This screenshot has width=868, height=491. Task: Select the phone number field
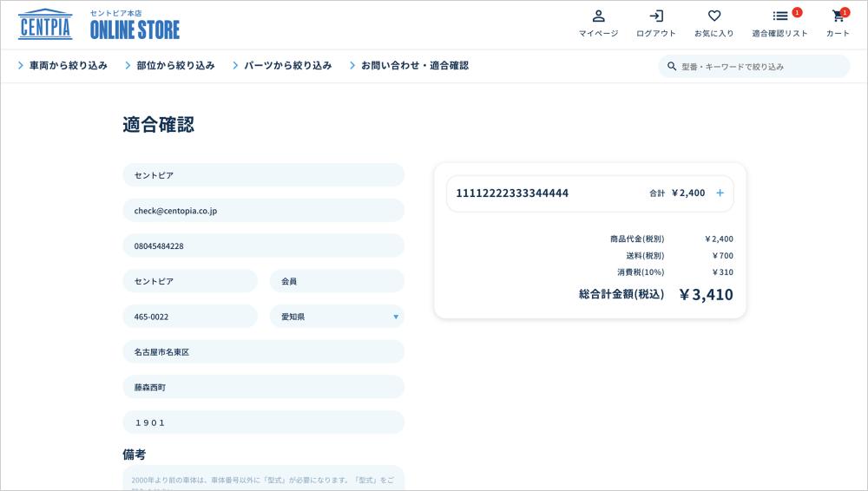tap(263, 245)
